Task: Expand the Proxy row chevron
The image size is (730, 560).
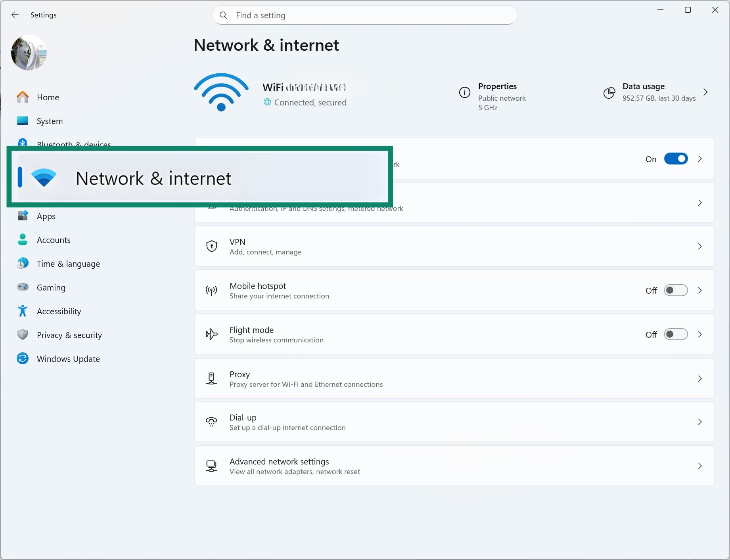Action: (700, 379)
